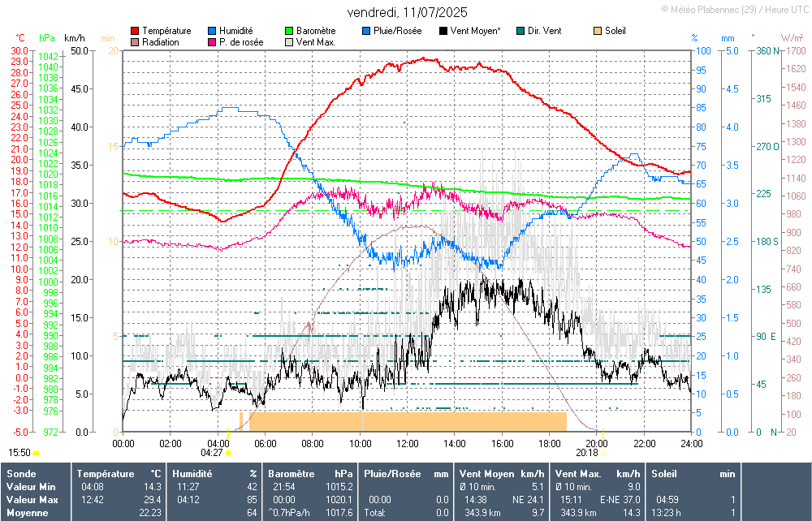The width and height of the screenshot is (812, 521).
Task: Click the NE 24.1 average wind maximum
Action: click(529, 500)
